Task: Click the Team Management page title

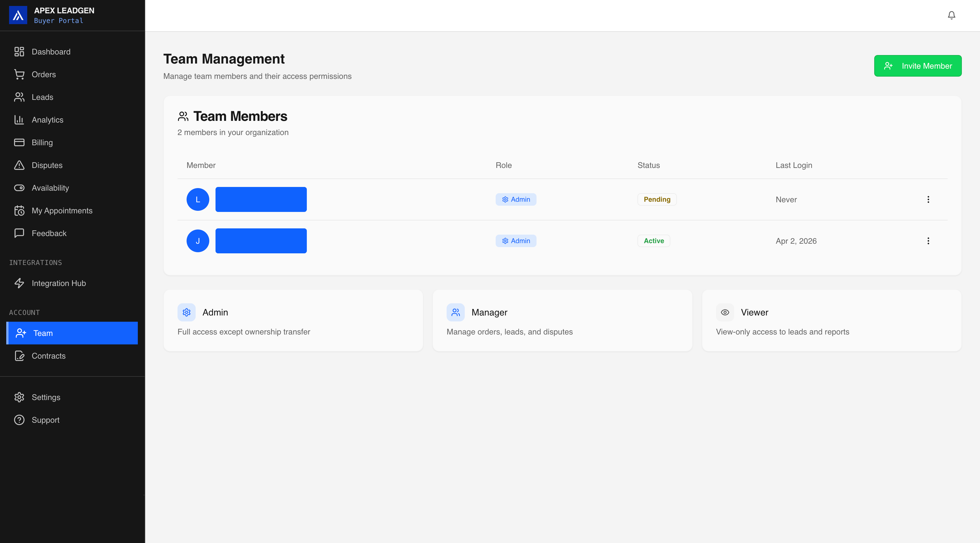Action: [x=224, y=59]
